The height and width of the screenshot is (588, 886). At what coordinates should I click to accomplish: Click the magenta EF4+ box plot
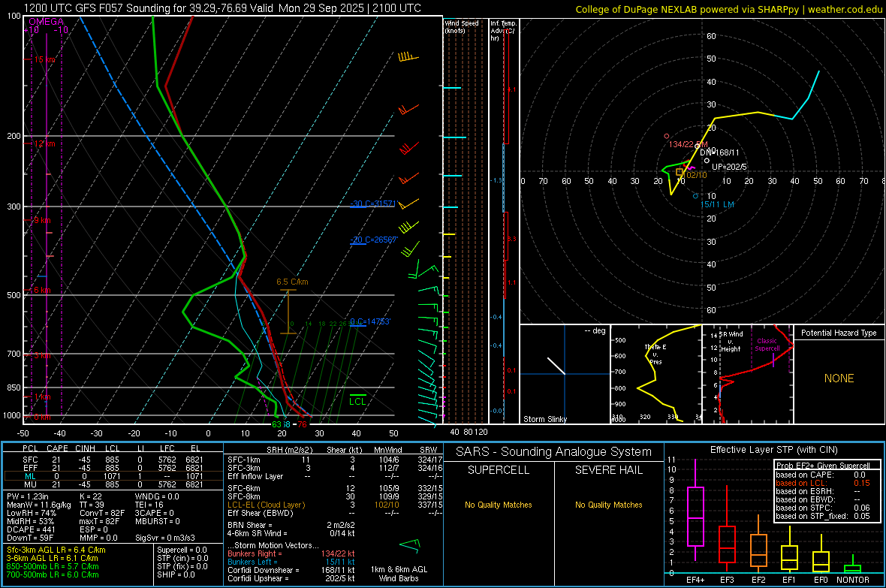coord(695,511)
